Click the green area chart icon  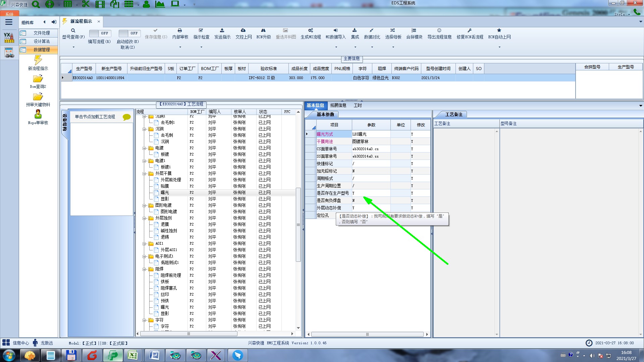pos(160,4)
